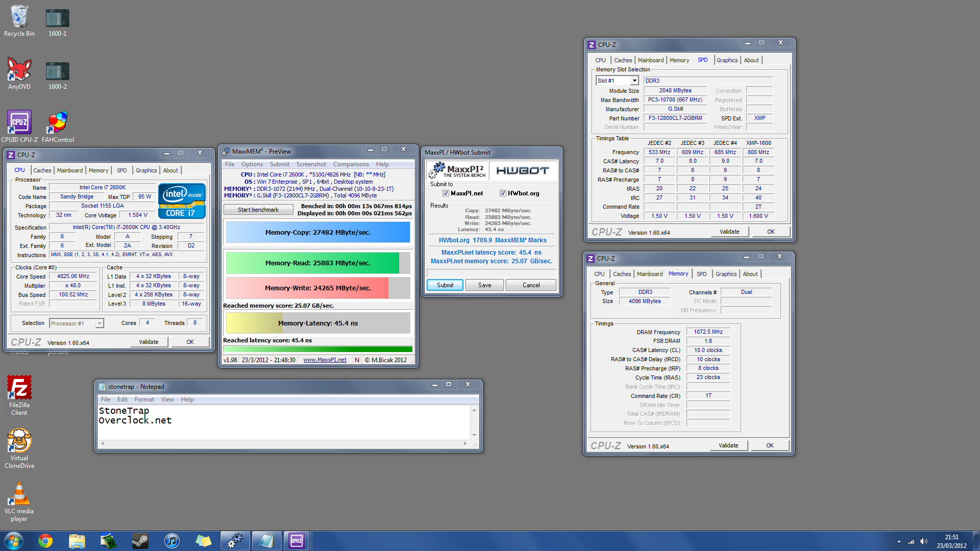
Task: Click OK in SPD CPU-Z window
Action: click(771, 232)
